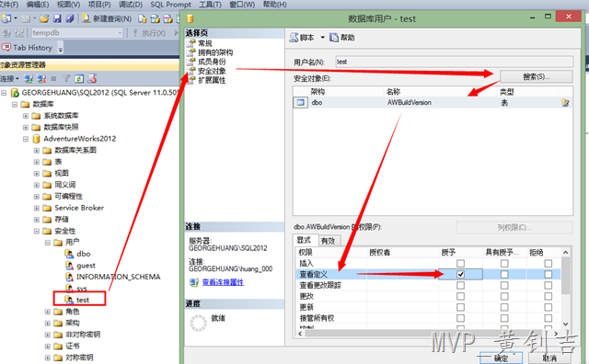Collapse the GEORGEHUANG\SQL2012 server node
This screenshot has width=589, height=364.
point(4,93)
